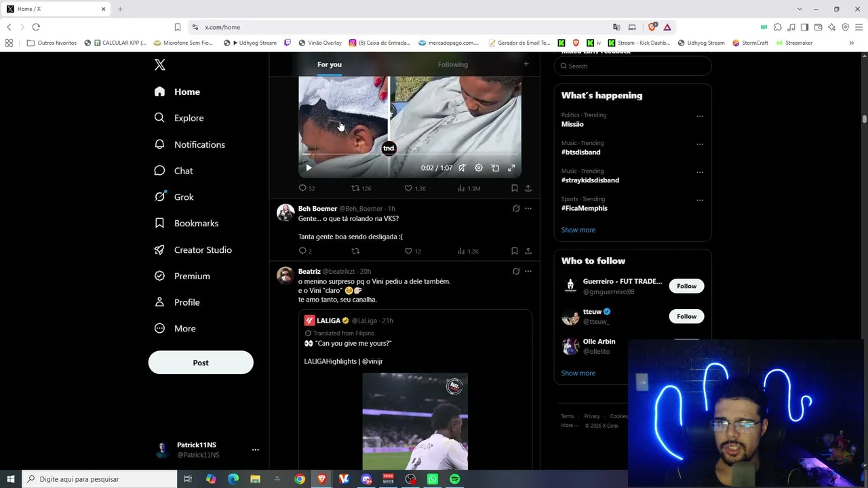This screenshot has width=868, height=488.
Task: Switch to the Following tab
Action: pos(453,64)
